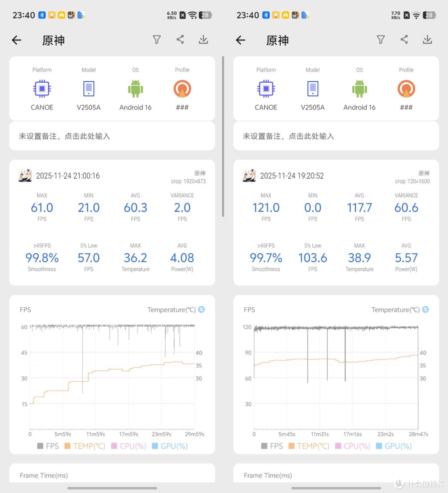Toggle FPS legend on left chart
This screenshot has height=493, width=448.
pyautogui.click(x=48, y=446)
